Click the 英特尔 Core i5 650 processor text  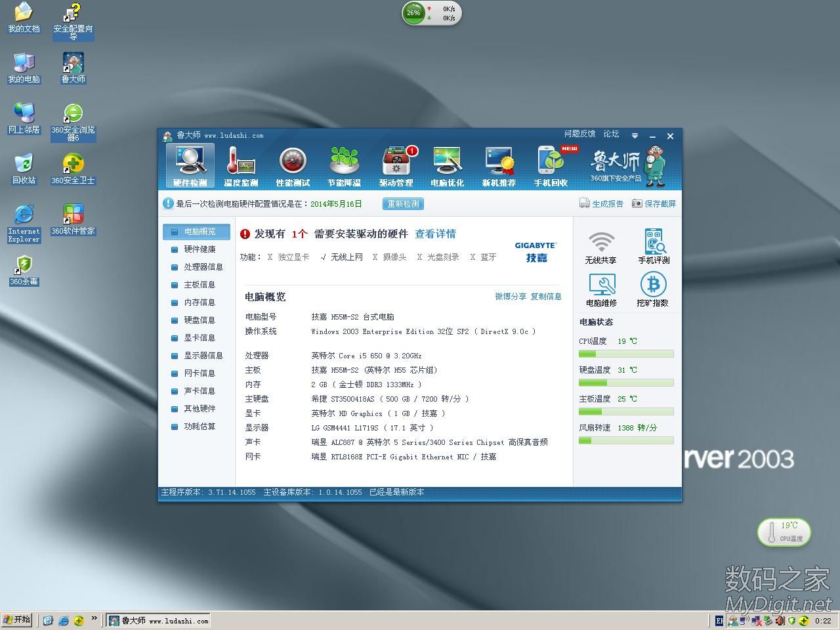tap(366, 356)
